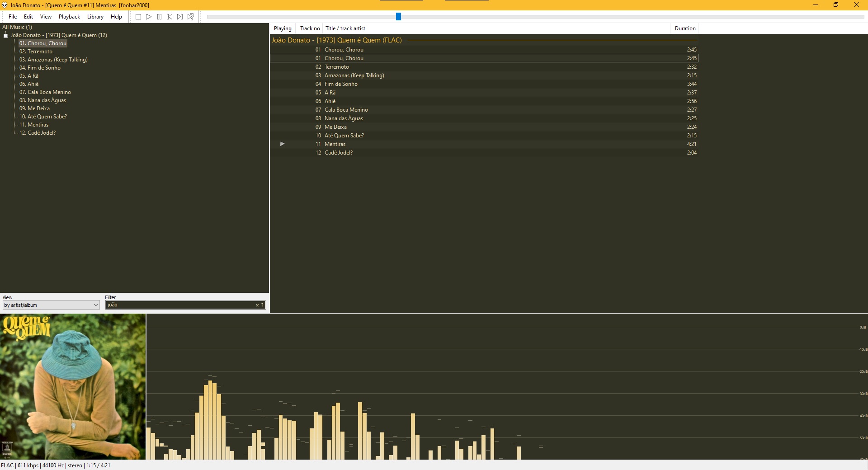Click inside the Filter text field

[x=181, y=305]
